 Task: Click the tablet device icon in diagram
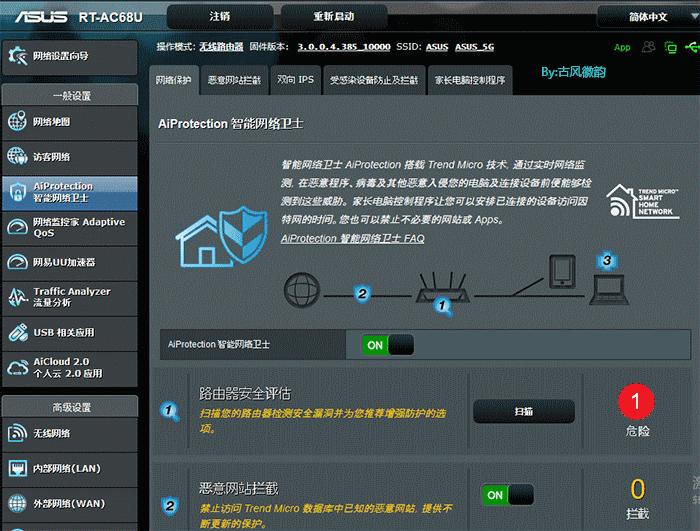point(562,272)
